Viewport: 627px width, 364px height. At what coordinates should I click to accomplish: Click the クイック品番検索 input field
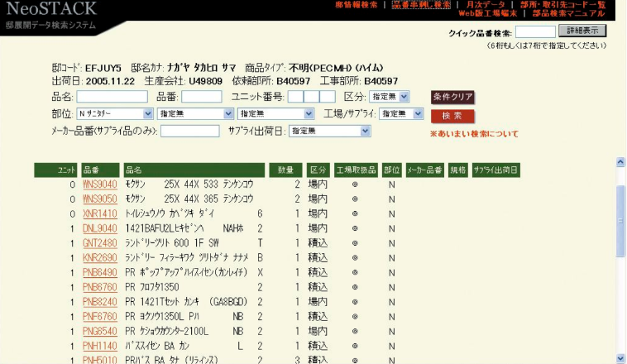click(534, 31)
